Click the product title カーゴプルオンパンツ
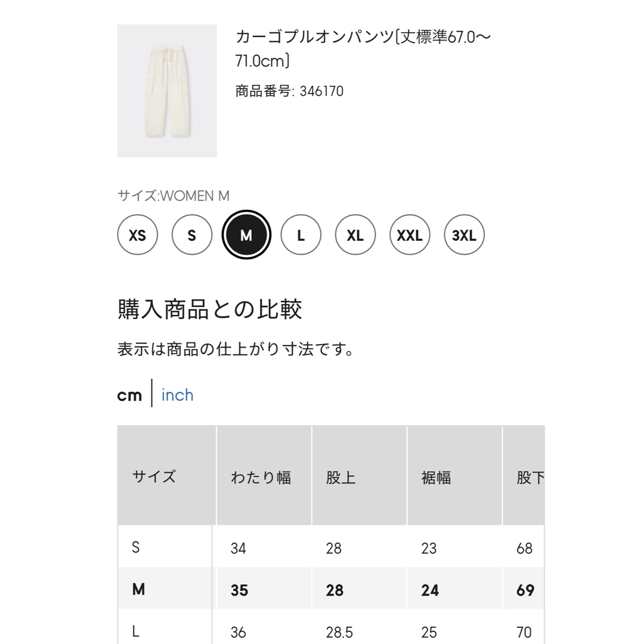Viewport: 644px width, 644px height. pyautogui.click(x=363, y=48)
